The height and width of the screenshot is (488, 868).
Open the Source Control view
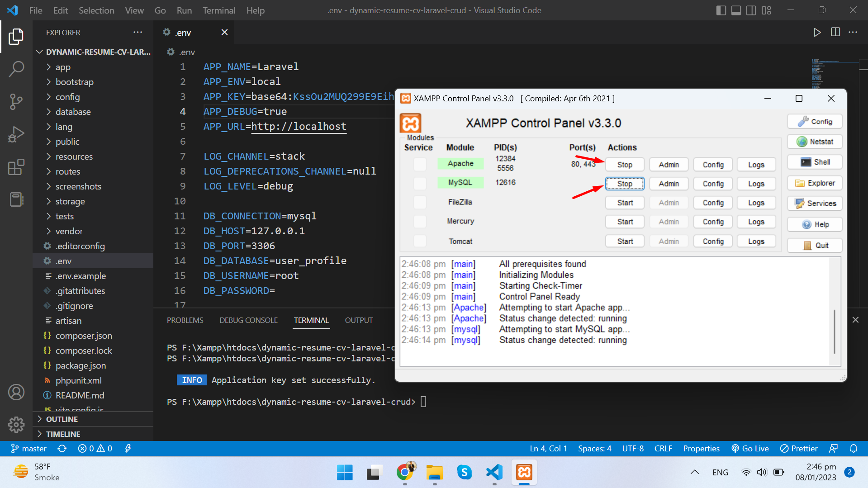(x=16, y=102)
